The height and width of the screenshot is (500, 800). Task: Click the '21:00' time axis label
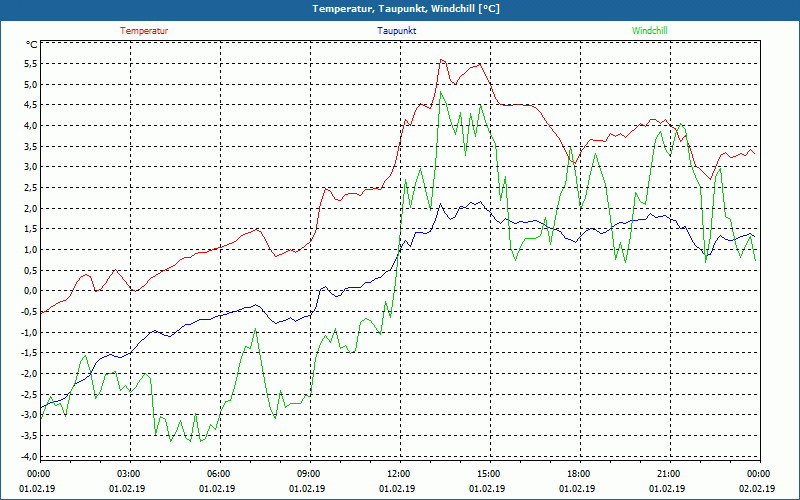tap(667, 473)
